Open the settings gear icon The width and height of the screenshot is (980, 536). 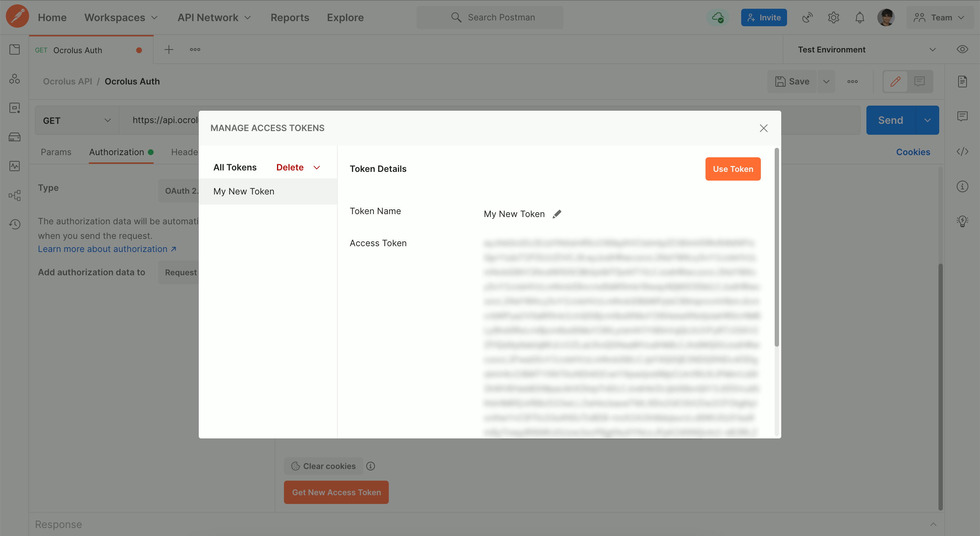point(833,17)
